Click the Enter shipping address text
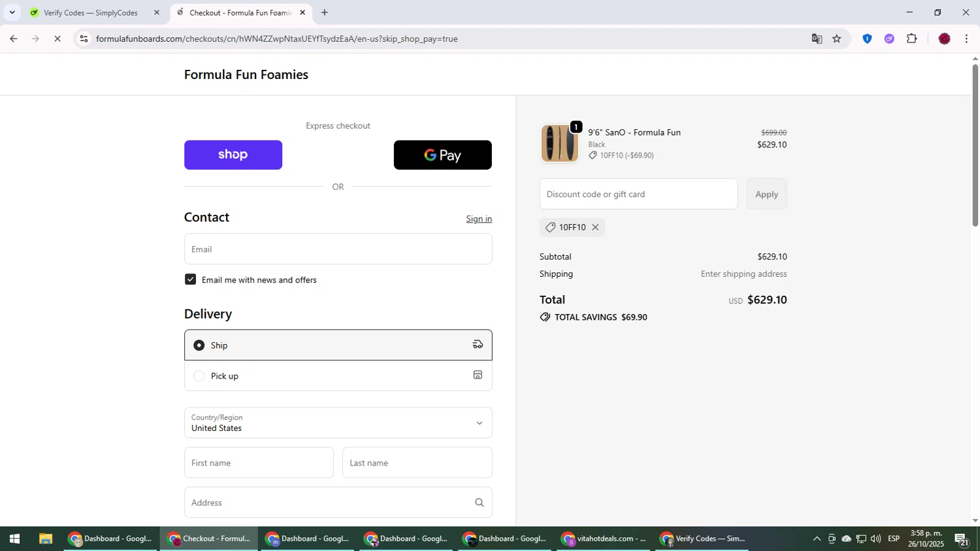Viewport: 980px width, 551px height. coord(743,274)
